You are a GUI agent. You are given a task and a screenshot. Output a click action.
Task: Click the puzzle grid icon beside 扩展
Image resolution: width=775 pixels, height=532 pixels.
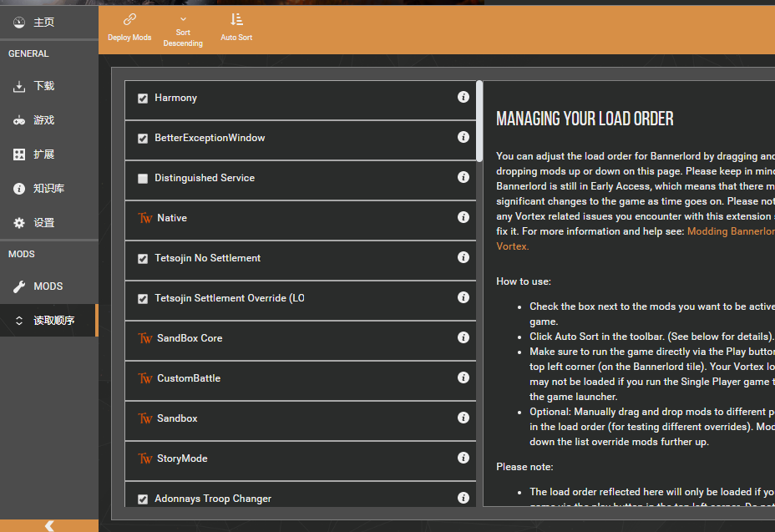click(19, 155)
